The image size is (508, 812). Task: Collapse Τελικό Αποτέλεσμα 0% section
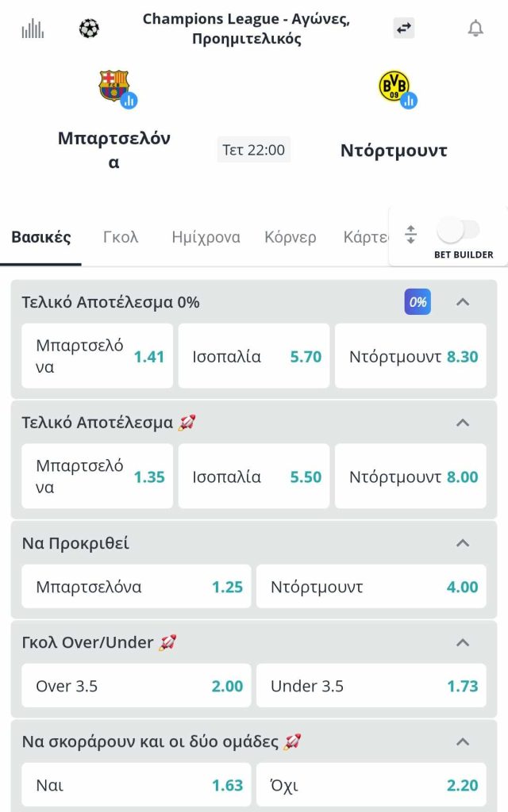[x=463, y=302]
